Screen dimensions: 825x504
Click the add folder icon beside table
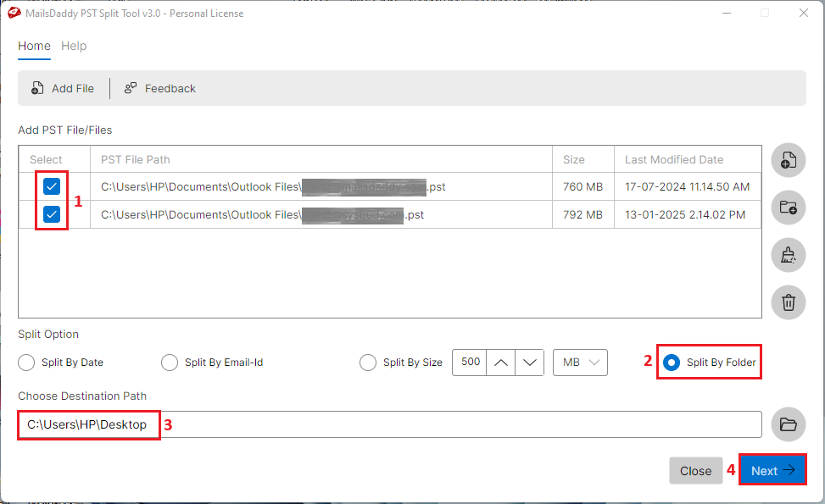pos(789,207)
